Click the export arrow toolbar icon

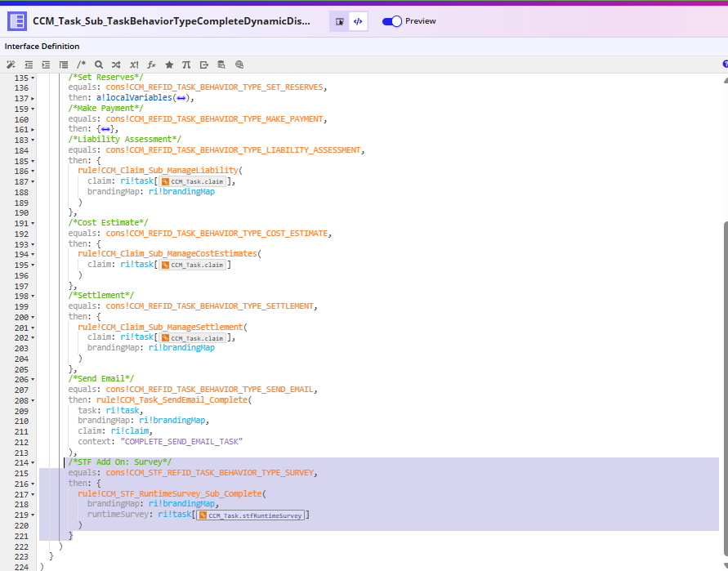click(203, 65)
